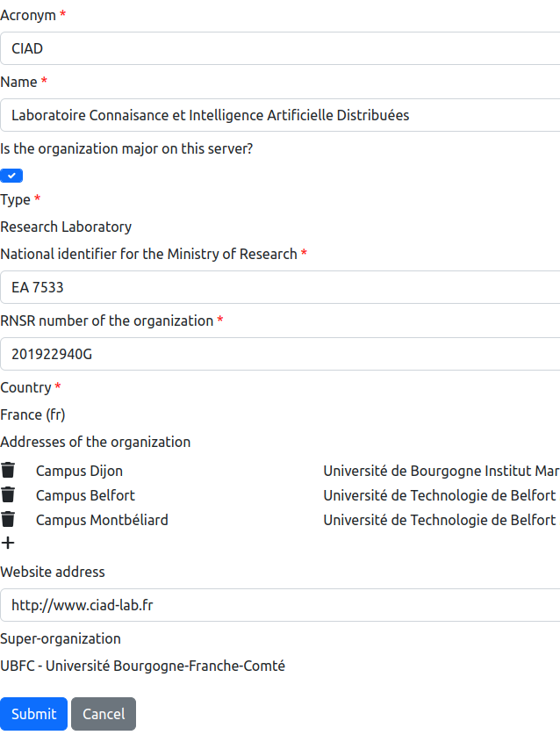Edit the website address field
The width and height of the screenshot is (560, 735).
[x=280, y=605]
